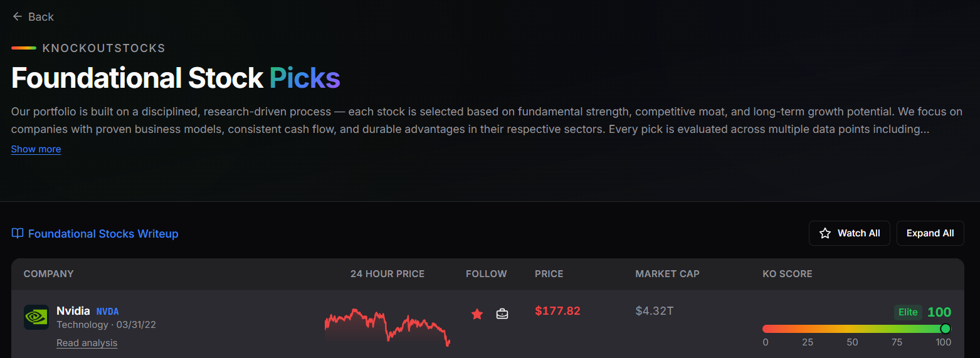
Task: Open the Foundational Stocks Writeup link
Action: click(103, 234)
